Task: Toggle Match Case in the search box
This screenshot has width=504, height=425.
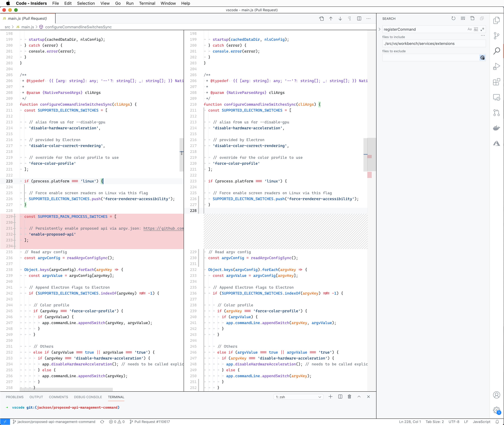Action: click(x=469, y=29)
